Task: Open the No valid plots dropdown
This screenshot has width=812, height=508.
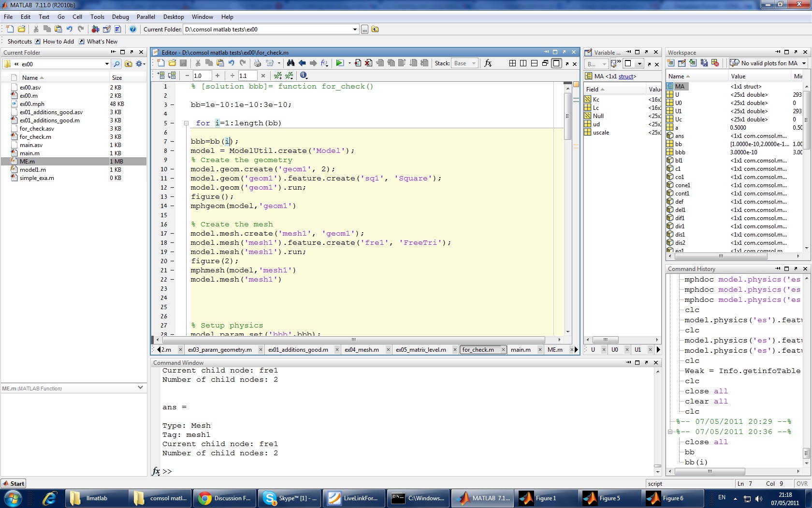Action: pos(804,63)
